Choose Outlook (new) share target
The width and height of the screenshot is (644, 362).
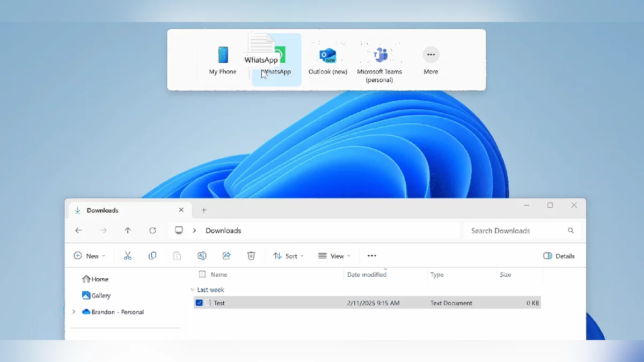pyautogui.click(x=327, y=60)
